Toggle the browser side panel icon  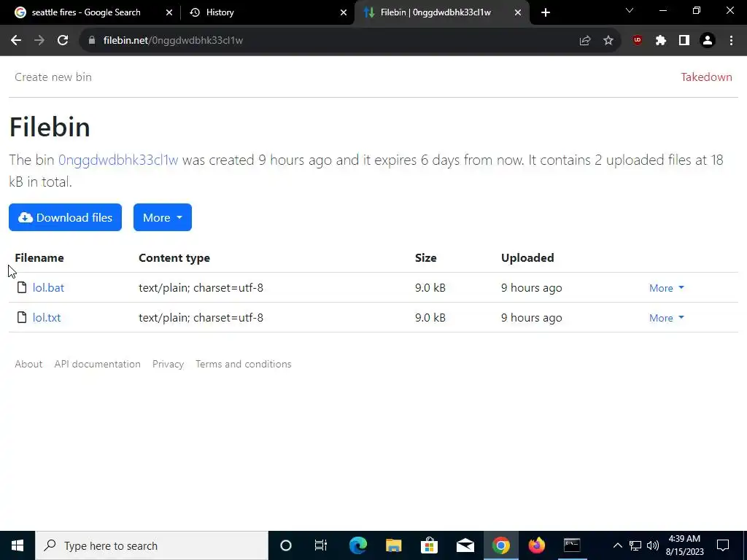(684, 41)
